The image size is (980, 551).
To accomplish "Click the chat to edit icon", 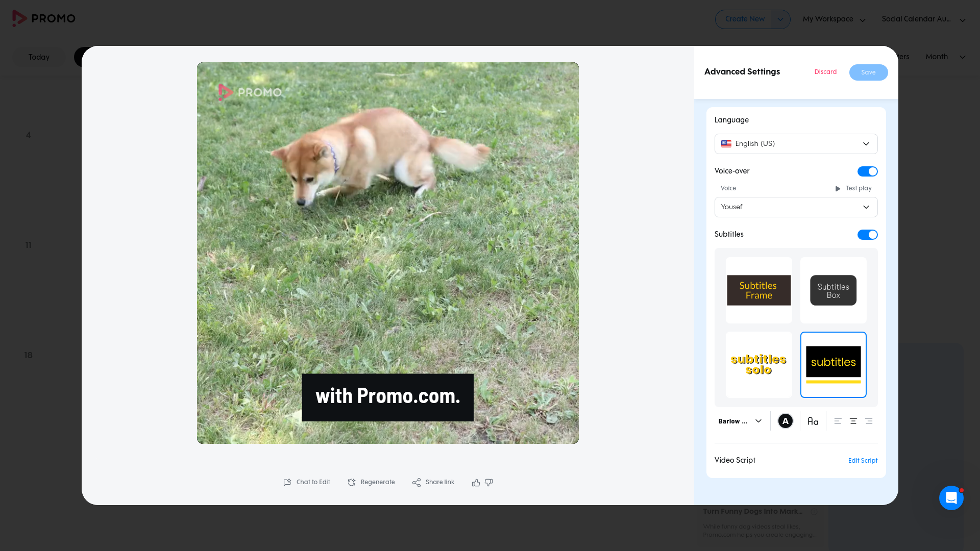I will coord(287,482).
